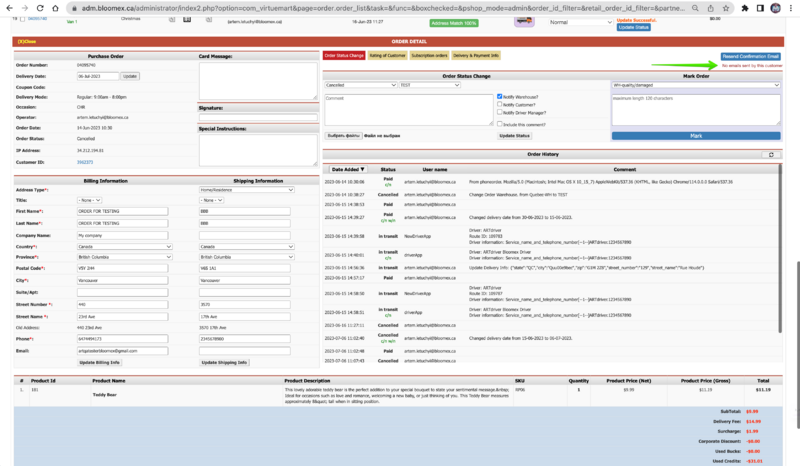
Task: Click the Mark Order reason text area
Action: tap(696, 110)
